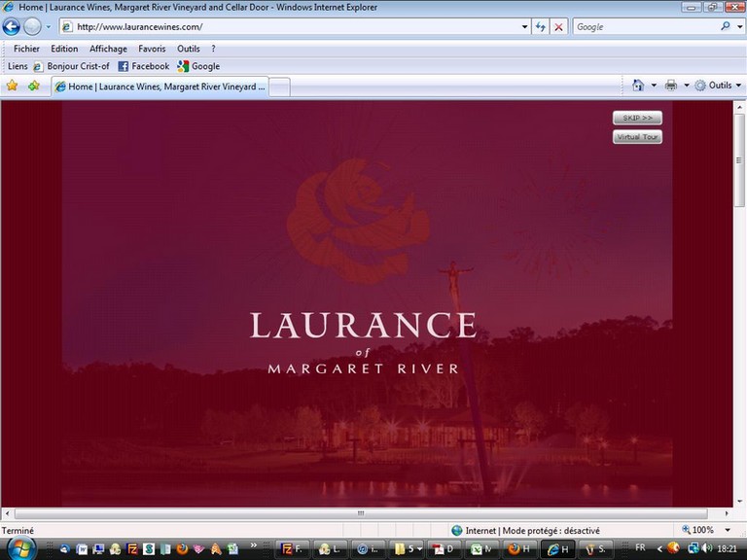Click the horizontal scrollbar thumb
Viewport: 747px width, 560px height.
pyautogui.click(x=360, y=512)
